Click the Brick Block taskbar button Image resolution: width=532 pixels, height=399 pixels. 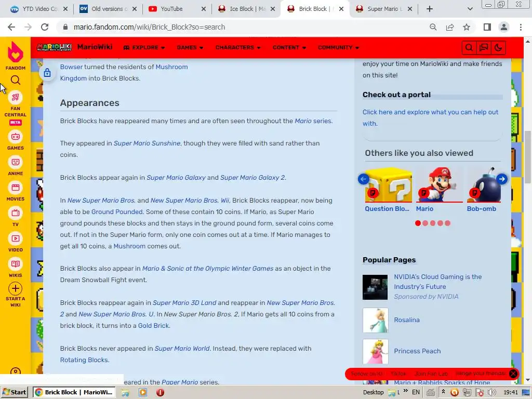74,392
